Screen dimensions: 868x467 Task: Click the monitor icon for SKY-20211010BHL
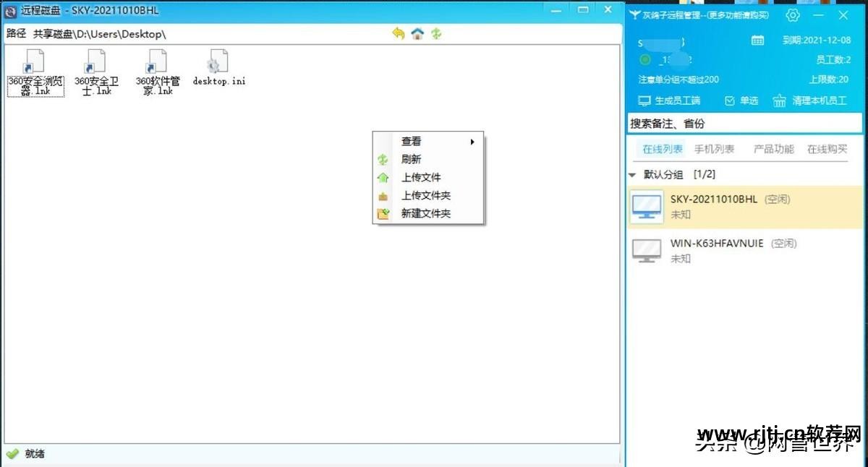[x=644, y=206]
